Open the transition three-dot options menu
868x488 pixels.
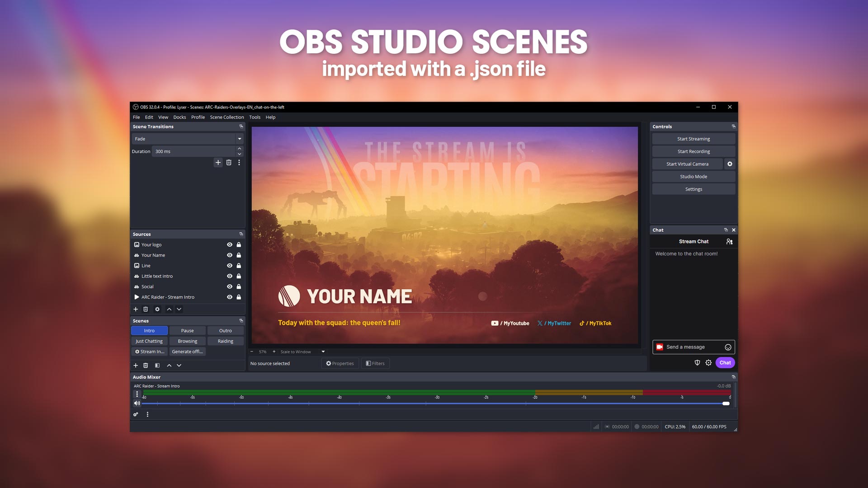(239, 163)
